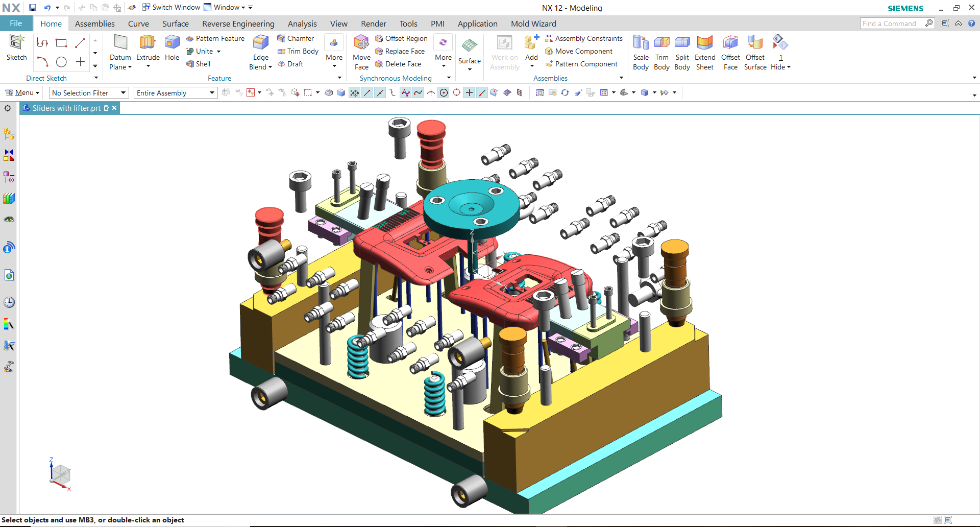The width and height of the screenshot is (980, 527).
Task: Click the Offset Face icon
Action: click(x=730, y=43)
